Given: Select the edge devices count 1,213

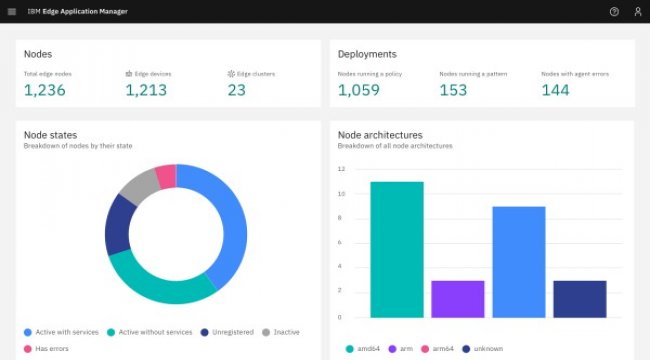Looking at the screenshot, I should (146, 90).
